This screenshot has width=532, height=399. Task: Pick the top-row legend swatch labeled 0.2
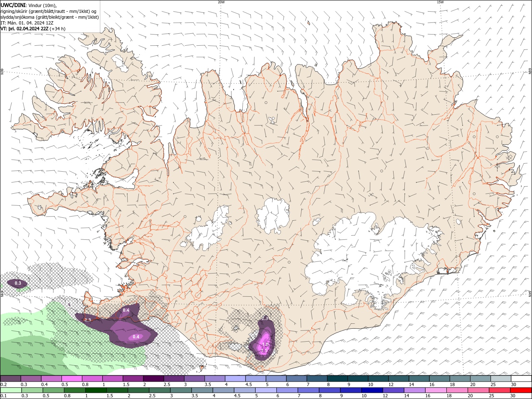[x=10, y=378]
